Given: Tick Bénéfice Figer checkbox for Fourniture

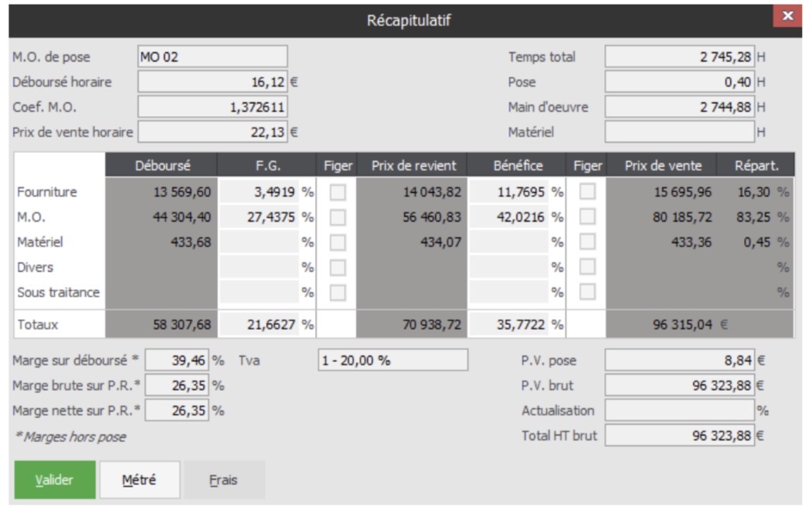Looking at the screenshot, I should point(587,192).
